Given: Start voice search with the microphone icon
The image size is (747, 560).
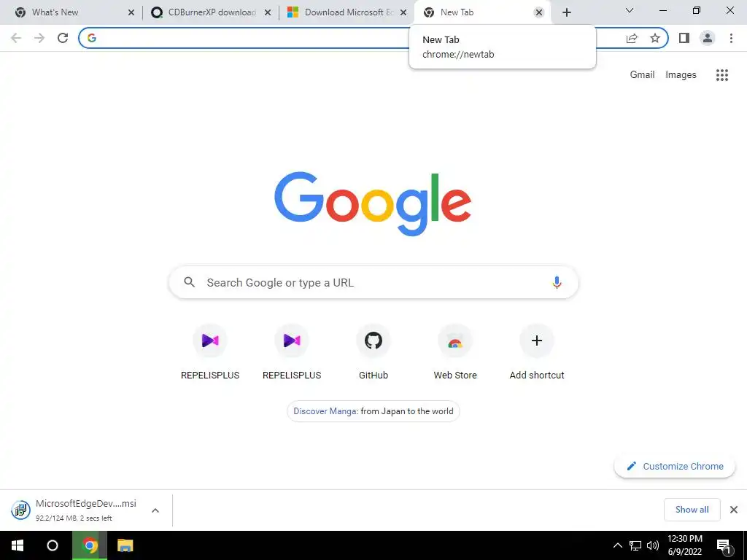Looking at the screenshot, I should (x=557, y=282).
